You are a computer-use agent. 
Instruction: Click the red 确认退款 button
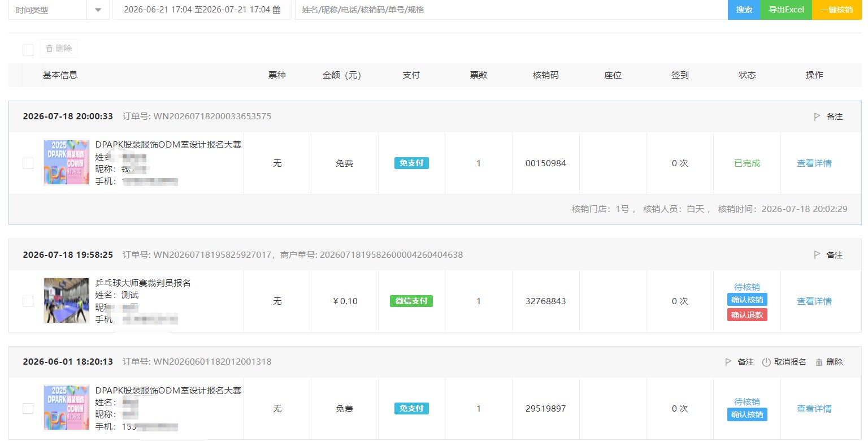(x=747, y=315)
